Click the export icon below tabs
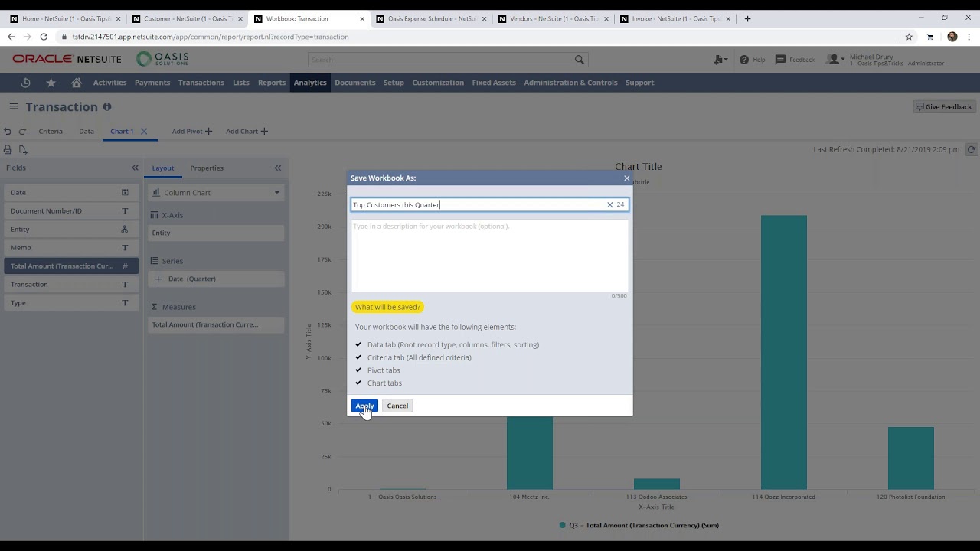 pos(23,150)
